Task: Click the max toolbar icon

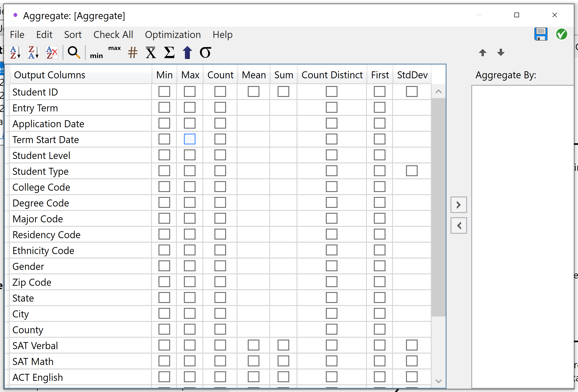Action: coord(114,48)
